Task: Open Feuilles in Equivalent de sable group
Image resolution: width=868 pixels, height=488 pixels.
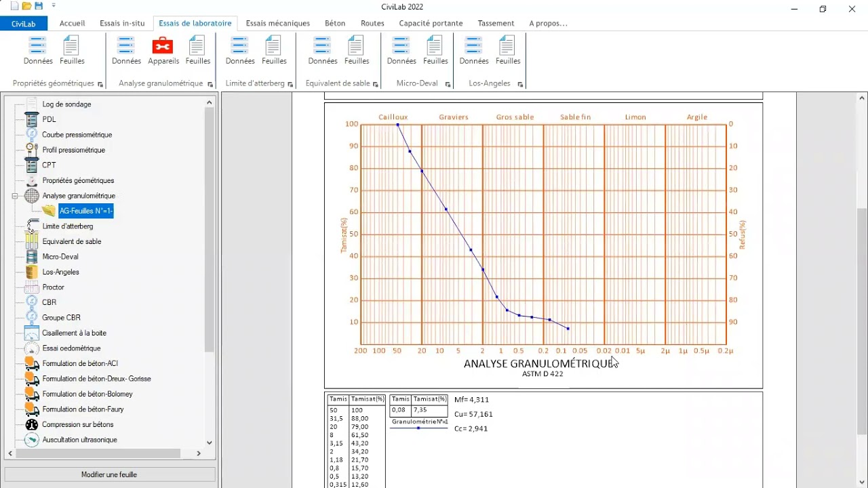Action: (357, 50)
